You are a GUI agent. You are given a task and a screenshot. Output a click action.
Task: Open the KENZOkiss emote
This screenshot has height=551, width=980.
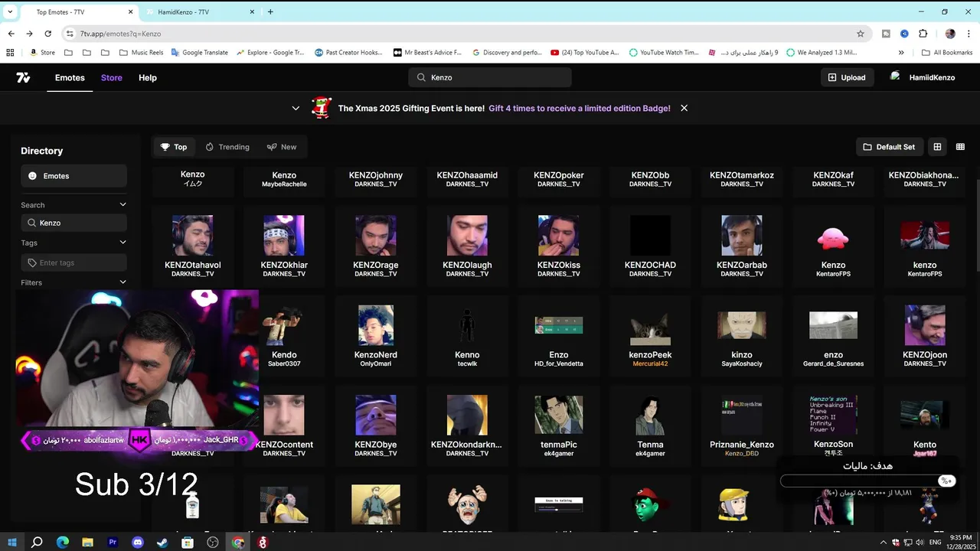tap(559, 246)
